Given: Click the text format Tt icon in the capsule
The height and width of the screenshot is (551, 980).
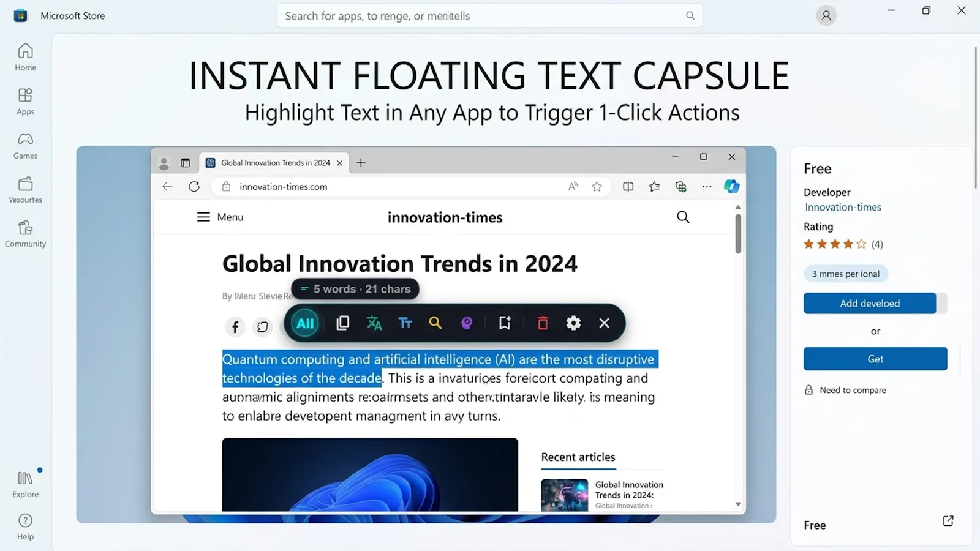Looking at the screenshot, I should [405, 323].
